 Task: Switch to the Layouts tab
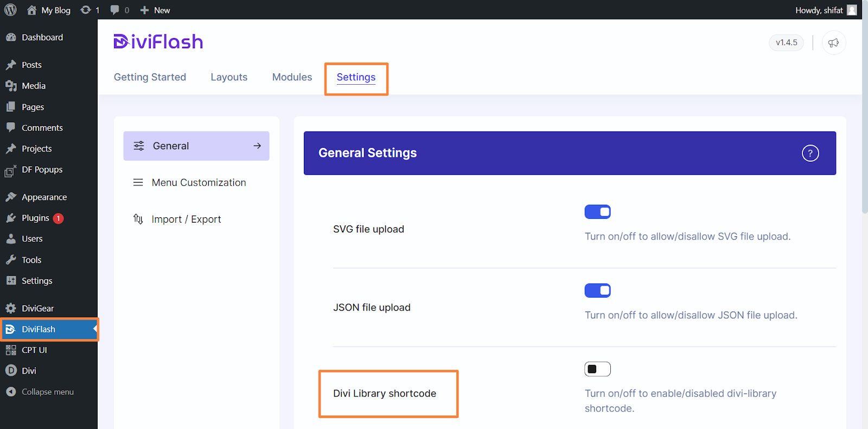coord(229,77)
